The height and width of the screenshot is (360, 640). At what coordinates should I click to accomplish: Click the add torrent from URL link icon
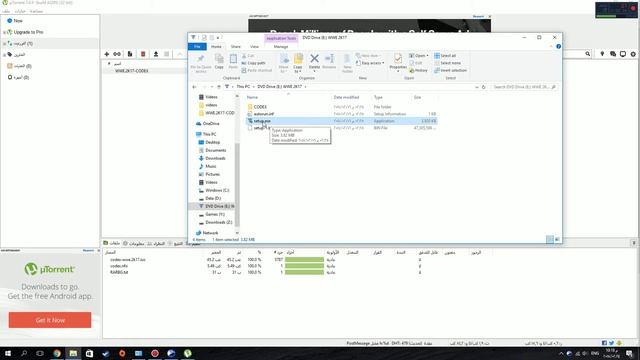click(117, 54)
